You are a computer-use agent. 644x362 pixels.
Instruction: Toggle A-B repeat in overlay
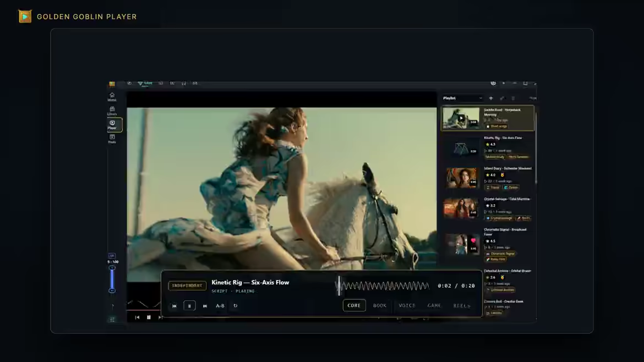click(220, 306)
